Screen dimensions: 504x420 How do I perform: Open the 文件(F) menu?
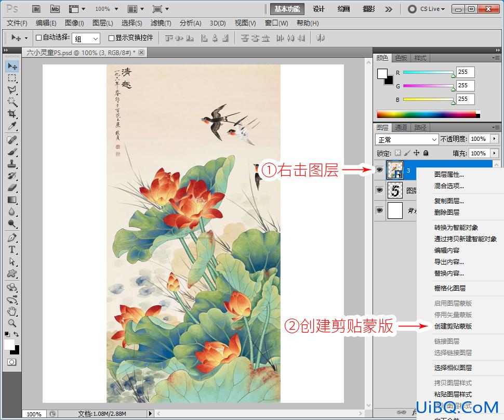(x=17, y=23)
